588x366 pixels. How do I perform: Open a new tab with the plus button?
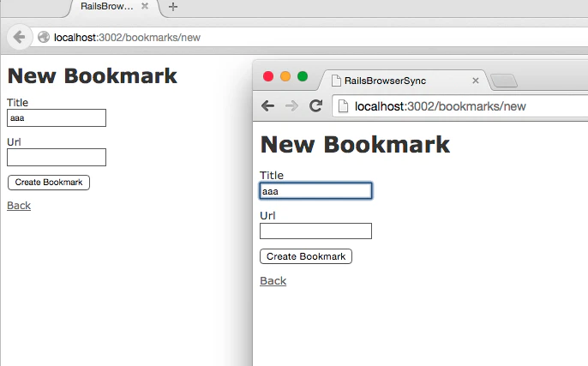[x=173, y=6]
